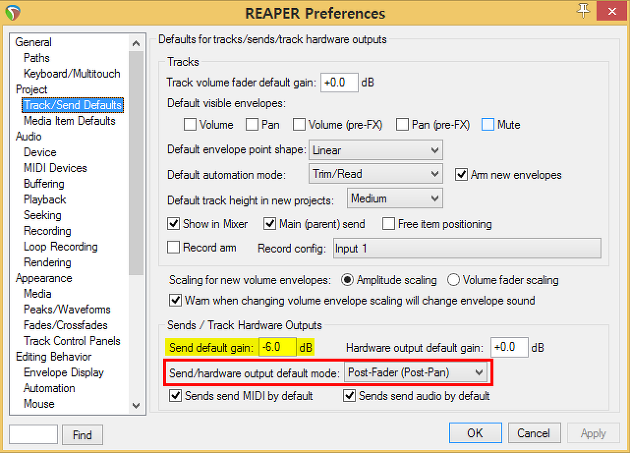
Task: Click the REAPER logo icon in title bar
Action: click(x=13, y=13)
